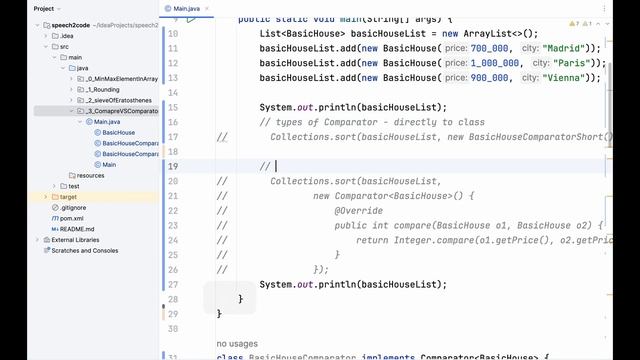Click the grey weak warning count indicator

point(587,24)
